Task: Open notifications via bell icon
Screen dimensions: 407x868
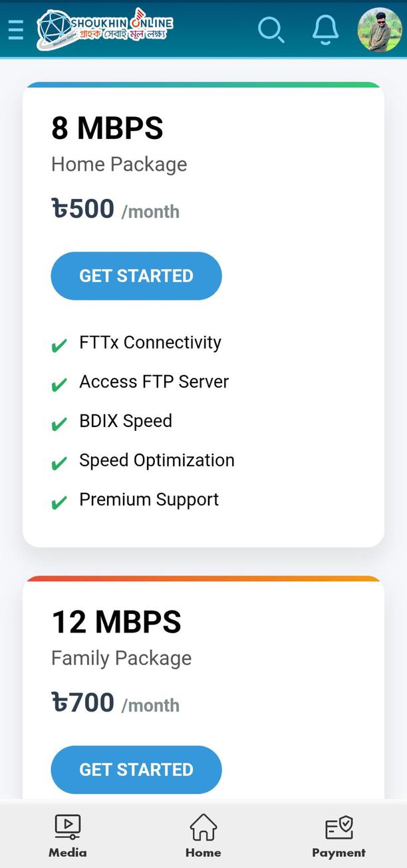Action: (x=325, y=29)
